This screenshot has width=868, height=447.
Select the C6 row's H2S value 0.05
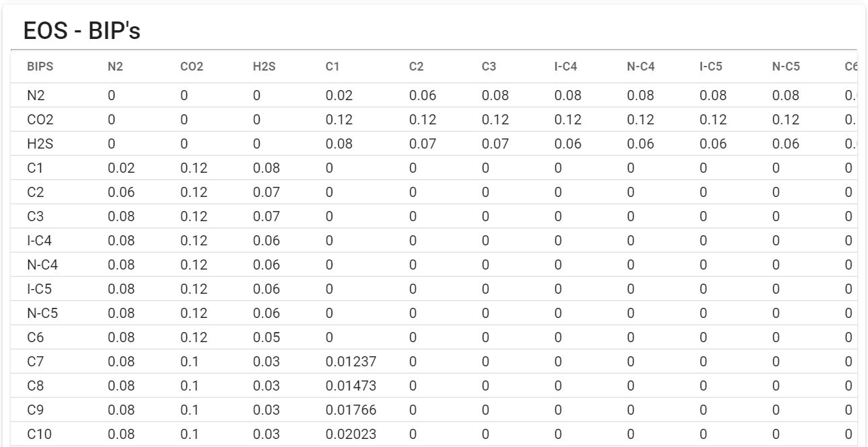point(266,337)
